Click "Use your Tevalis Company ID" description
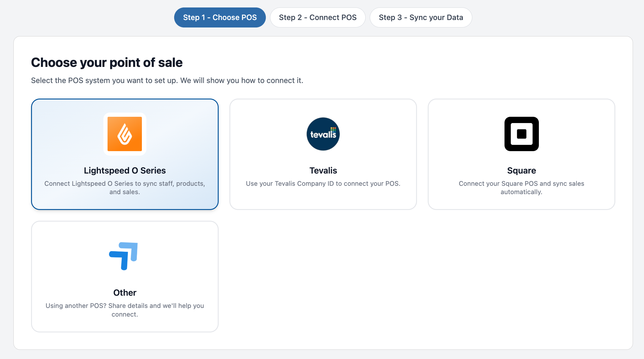The width and height of the screenshot is (644, 359). click(x=323, y=183)
